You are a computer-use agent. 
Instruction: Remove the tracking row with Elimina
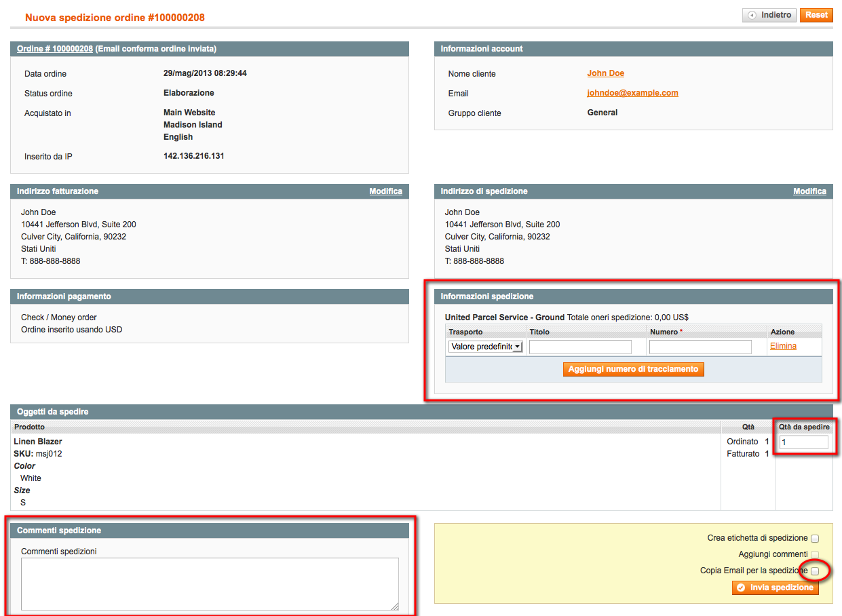(x=783, y=345)
